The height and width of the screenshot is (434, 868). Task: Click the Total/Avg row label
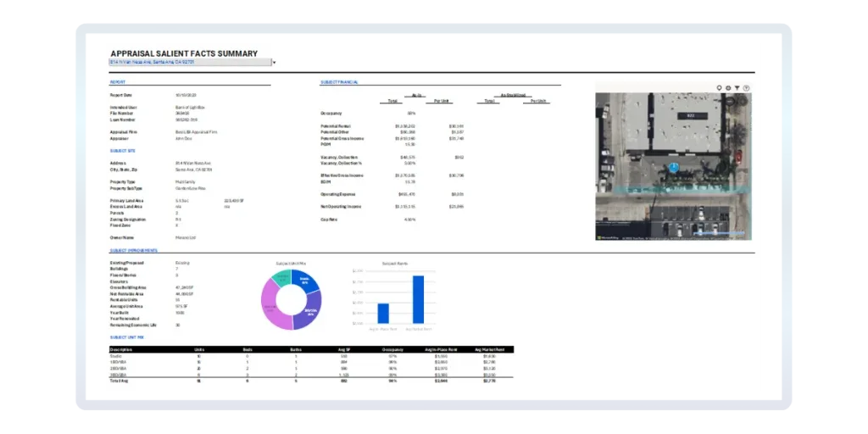pyautogui.click(x=119, y=381)
